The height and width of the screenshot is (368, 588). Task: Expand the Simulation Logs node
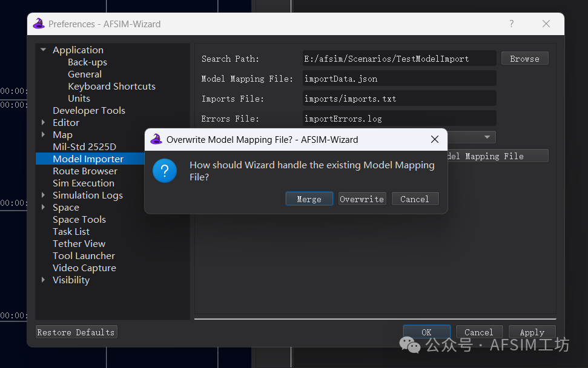click(x=44, y=195)
